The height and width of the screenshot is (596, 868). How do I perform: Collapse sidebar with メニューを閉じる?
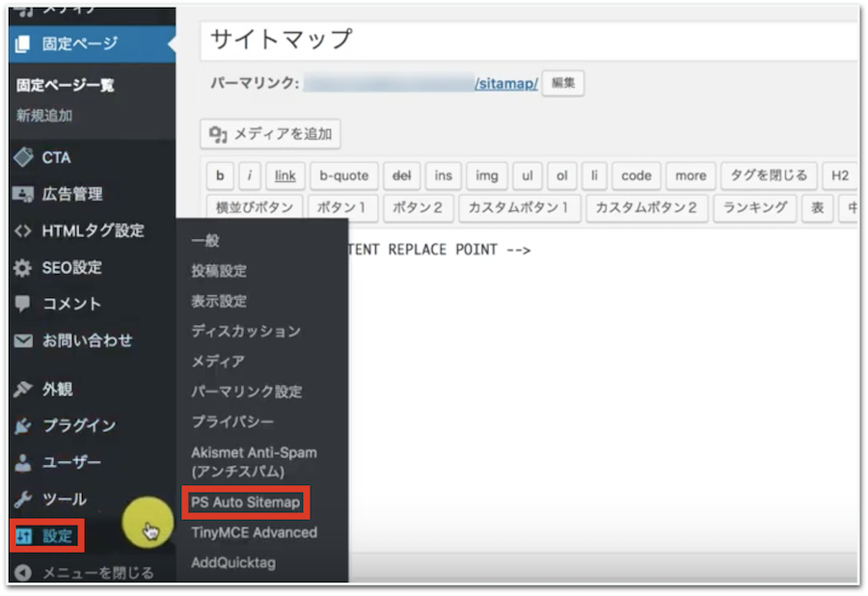tap(85, 573)
